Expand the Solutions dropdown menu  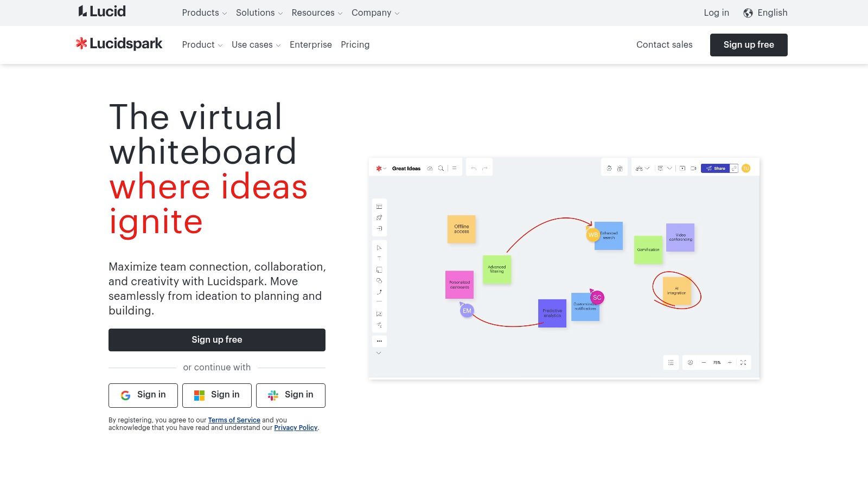click(259, 13)
